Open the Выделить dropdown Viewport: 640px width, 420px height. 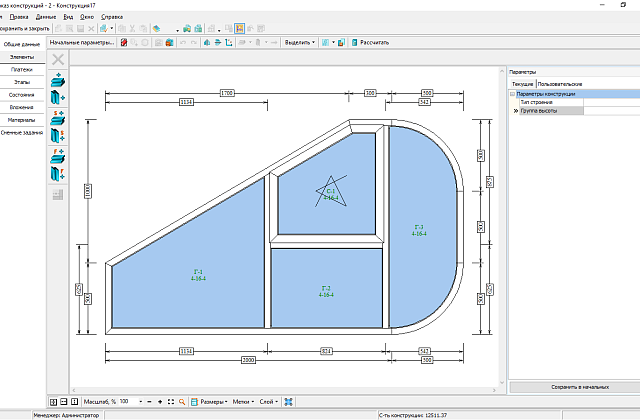(x=300, y=42)
